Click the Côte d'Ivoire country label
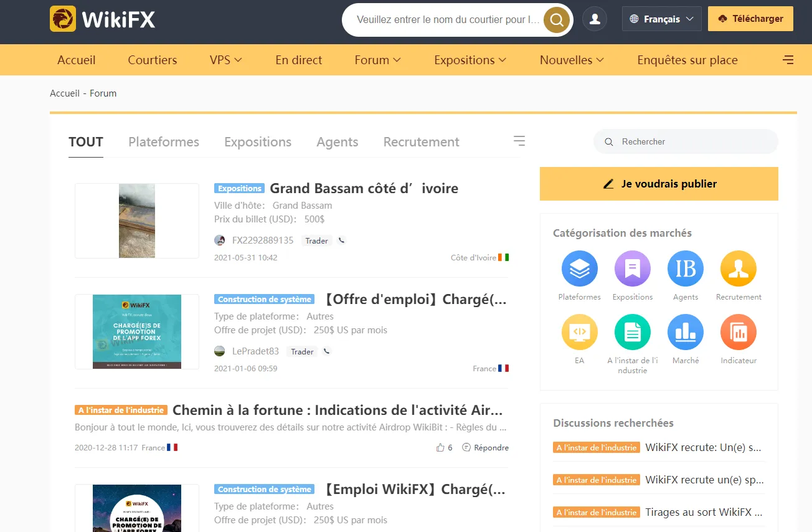Screen dimensions: 812x532 (474, 257)
